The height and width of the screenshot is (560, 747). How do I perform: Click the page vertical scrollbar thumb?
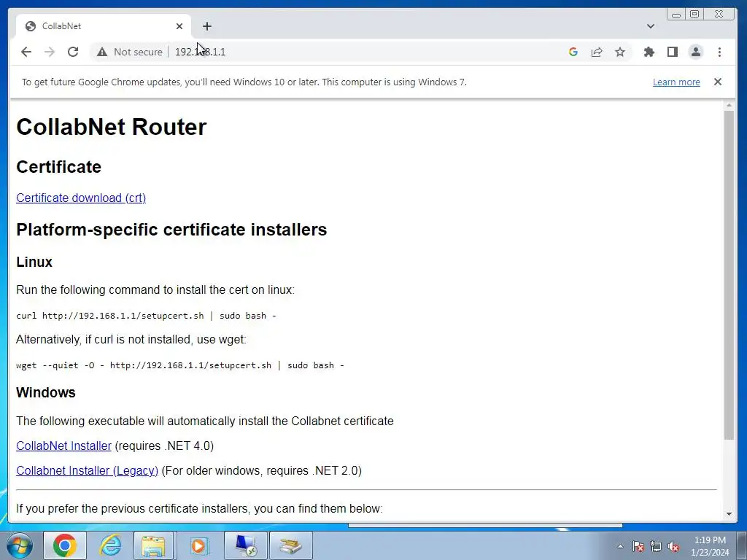729,275
